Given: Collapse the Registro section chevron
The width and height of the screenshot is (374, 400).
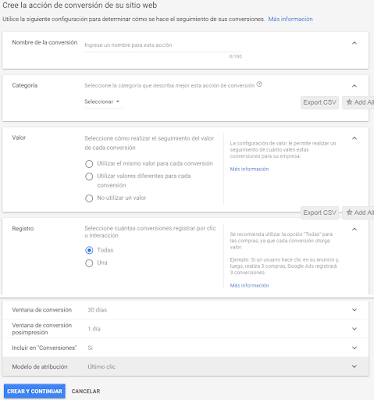Looking at the screenshot, I should 354,229.
